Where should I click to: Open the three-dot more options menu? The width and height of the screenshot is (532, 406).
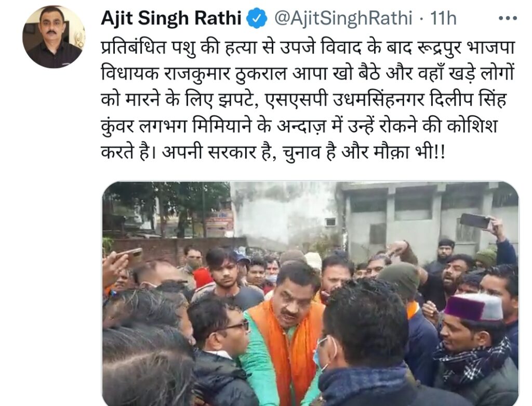[507, 18]
